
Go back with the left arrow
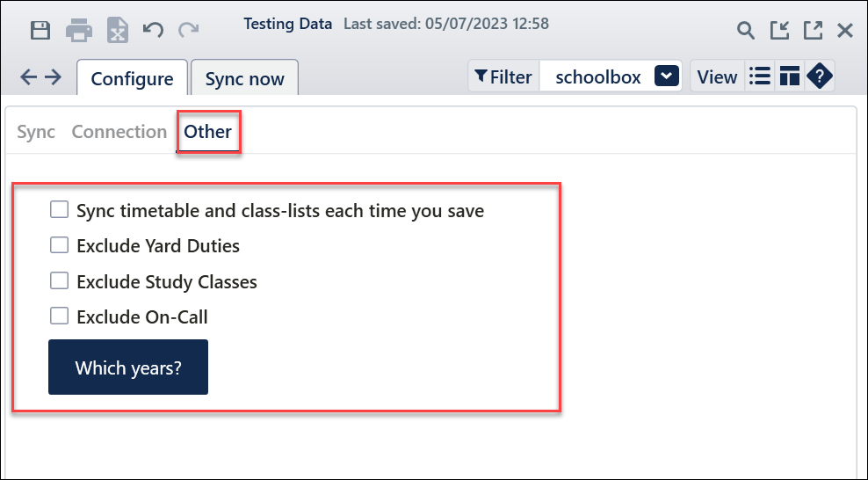coord(28,77)
